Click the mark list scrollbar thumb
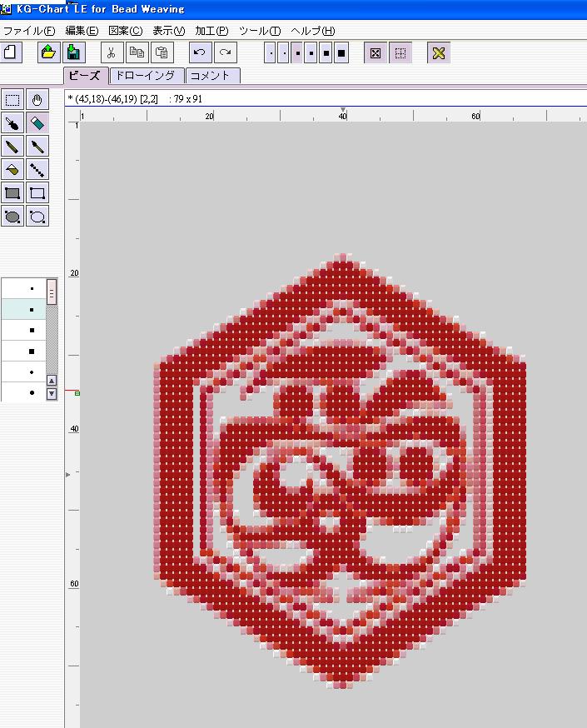 tap(52, 292)
